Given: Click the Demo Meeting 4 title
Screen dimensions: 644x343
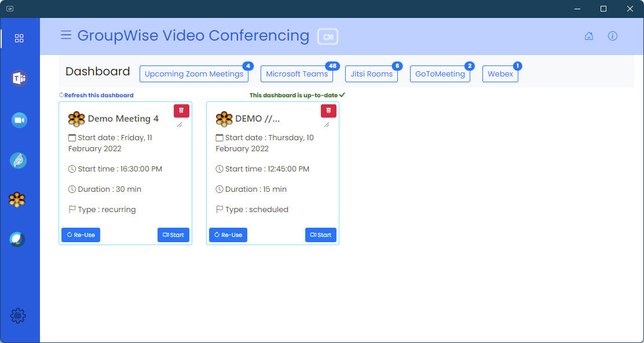Looking at the screenshot, I should [x=123, y=119].
